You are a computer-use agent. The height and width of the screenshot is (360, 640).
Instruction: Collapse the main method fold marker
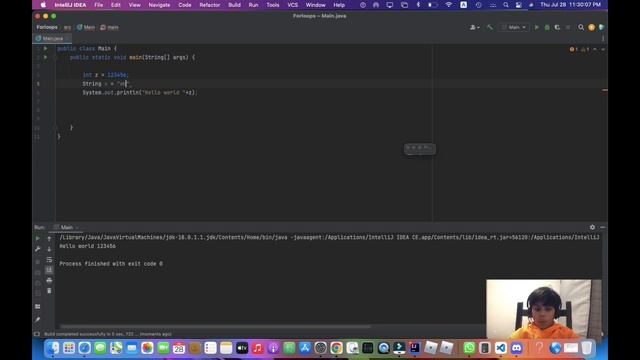[55, 57]
